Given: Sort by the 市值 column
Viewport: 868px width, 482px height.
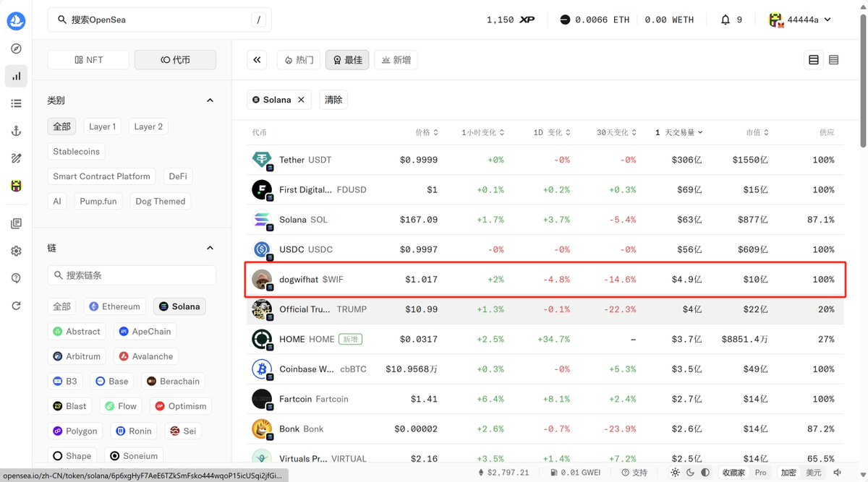Looking at the screenshot, I should pyautogui.click(x=757, y=132).
